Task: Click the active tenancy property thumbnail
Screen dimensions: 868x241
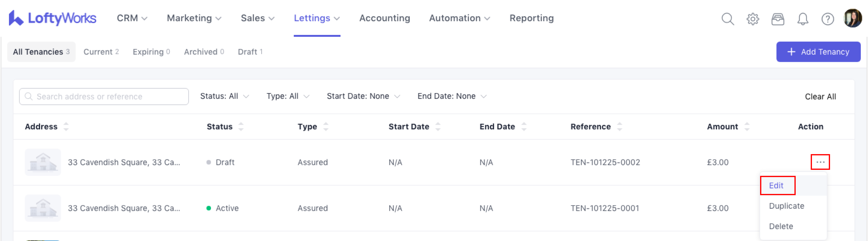Action: click(x=43, y=208)
